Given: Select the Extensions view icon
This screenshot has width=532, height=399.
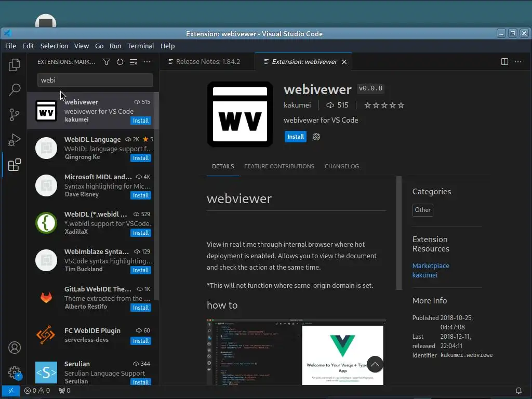Looking at the screenshot, I should 14,165.
